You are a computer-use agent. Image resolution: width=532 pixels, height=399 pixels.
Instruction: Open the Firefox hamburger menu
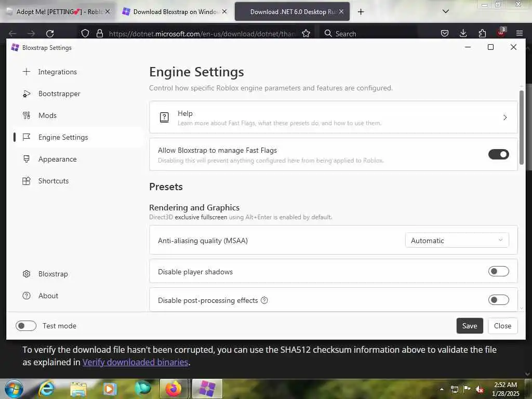click(520, 33)
